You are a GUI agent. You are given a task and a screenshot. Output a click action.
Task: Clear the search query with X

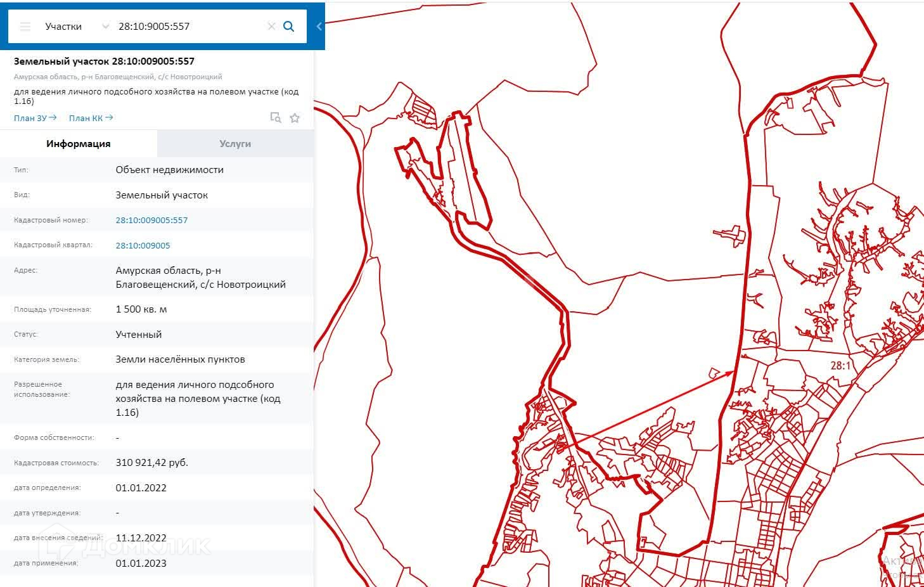pyautogui.click(x=271, y=27)
